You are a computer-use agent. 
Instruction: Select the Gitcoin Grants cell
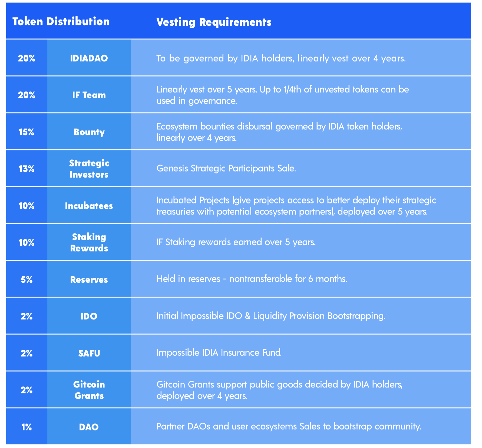(89, 390)
